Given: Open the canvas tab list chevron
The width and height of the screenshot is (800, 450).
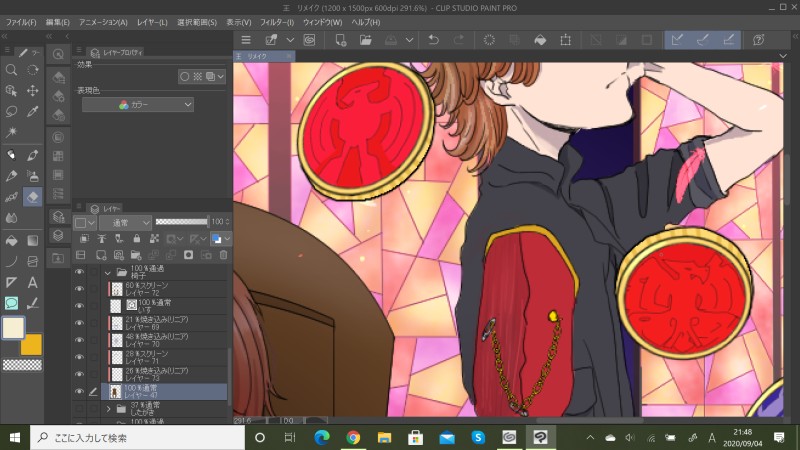Looking at the screenshot, I should point(783,56).
